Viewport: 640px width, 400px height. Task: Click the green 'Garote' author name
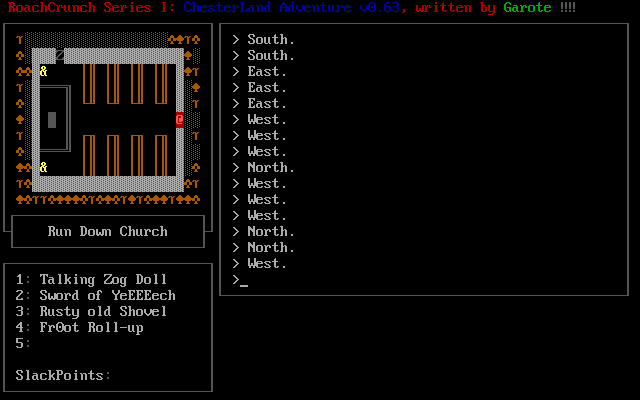click(x=527, y=7)
